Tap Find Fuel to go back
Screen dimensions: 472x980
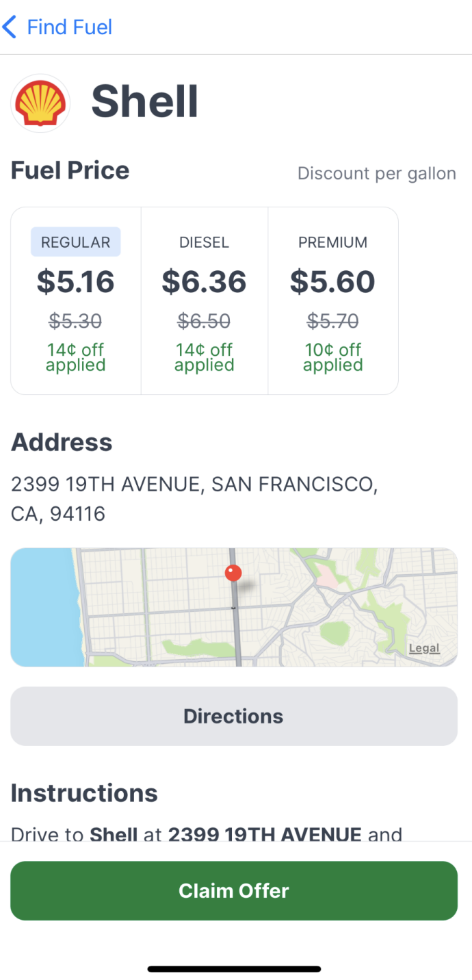pos(68,27)
